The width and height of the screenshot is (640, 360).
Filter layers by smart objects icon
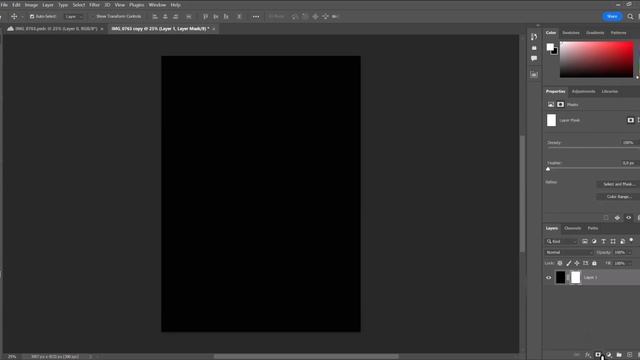(x=622, y=241)
